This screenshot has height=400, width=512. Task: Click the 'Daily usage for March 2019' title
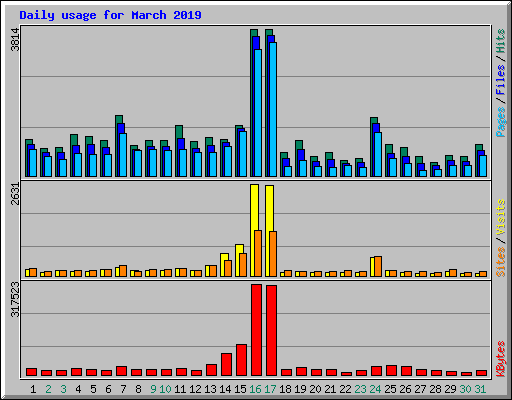(110, 15)
